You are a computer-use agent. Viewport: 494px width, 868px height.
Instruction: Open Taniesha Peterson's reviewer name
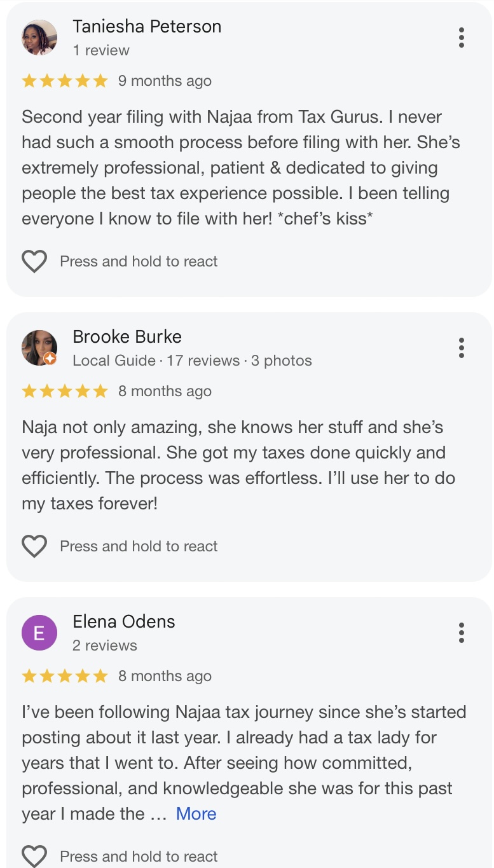(147, 27)
